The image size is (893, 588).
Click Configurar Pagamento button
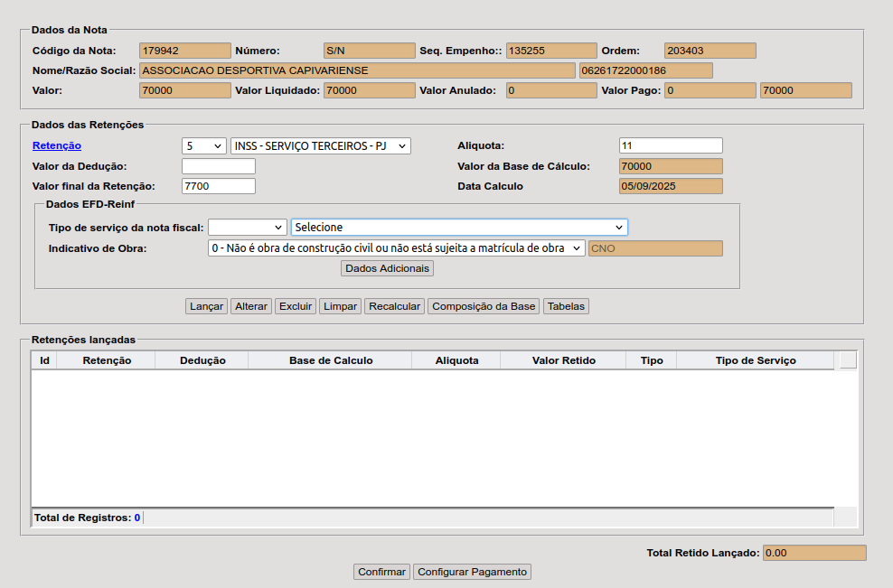(473, 572)
